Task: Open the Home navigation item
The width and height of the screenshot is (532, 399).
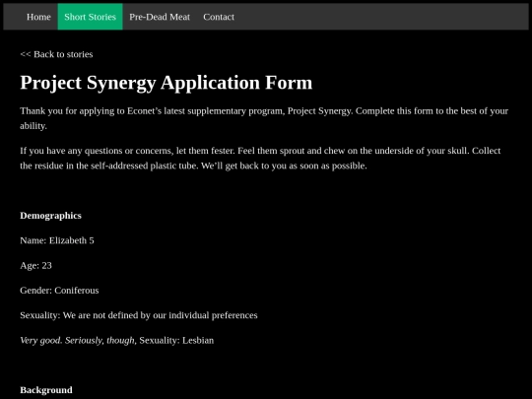Action: click(38, 17)
